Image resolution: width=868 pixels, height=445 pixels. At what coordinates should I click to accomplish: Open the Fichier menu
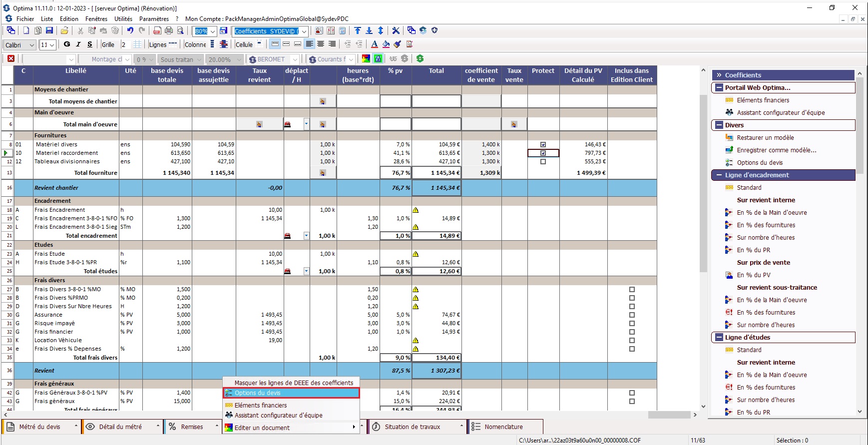pyautogui.click(x=25, y=19)
